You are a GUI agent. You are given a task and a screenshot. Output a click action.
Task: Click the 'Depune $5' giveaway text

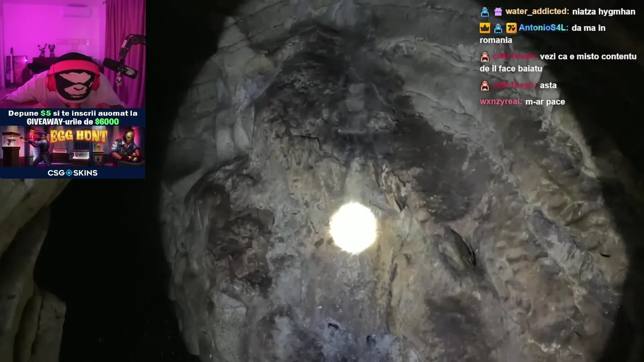(x=73, y=114)
